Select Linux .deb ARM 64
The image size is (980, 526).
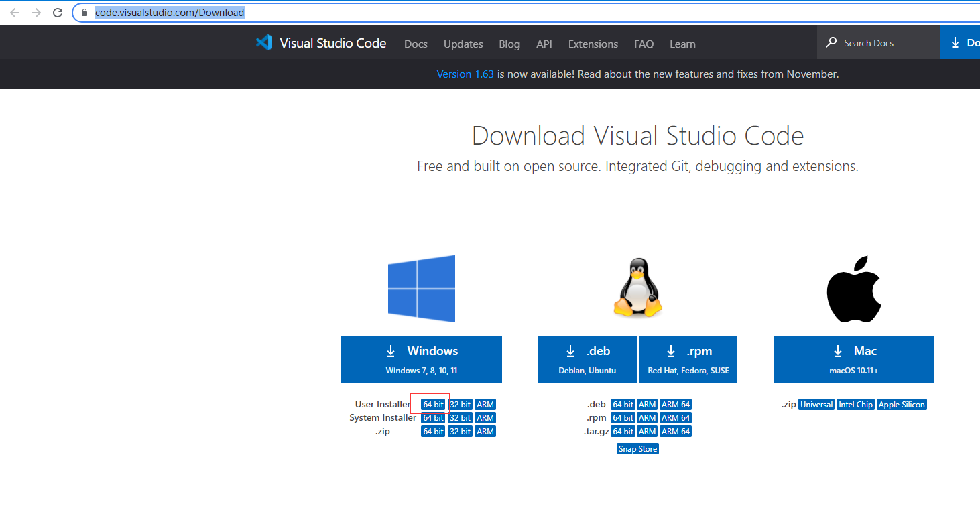click(676, 405)
